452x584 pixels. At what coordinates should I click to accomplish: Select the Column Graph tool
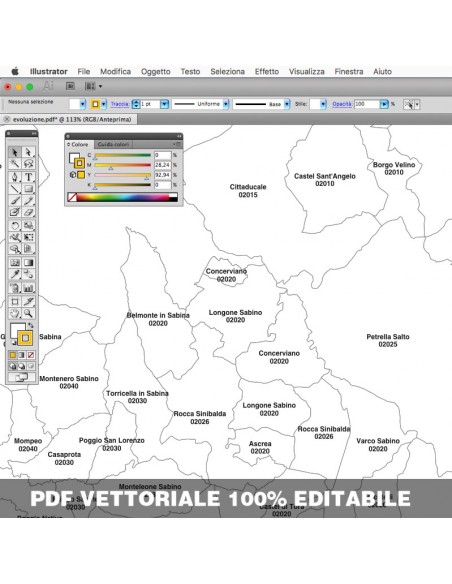[28, 288]
